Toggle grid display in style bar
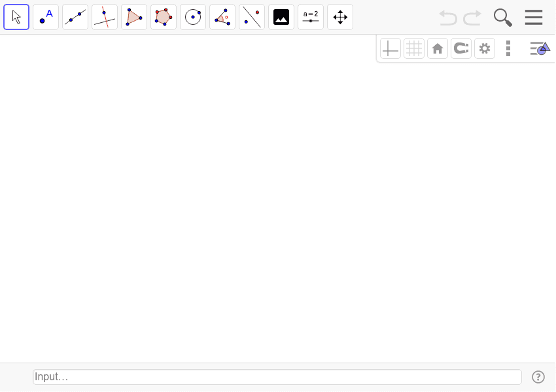Image resolution: width=556 pixels, height=392 pixels. (414, 48)
